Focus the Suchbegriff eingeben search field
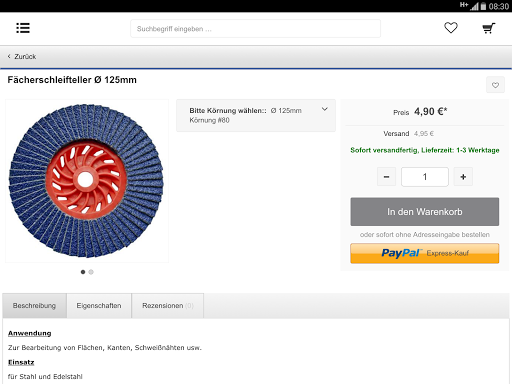 click(x=255, y=29)
